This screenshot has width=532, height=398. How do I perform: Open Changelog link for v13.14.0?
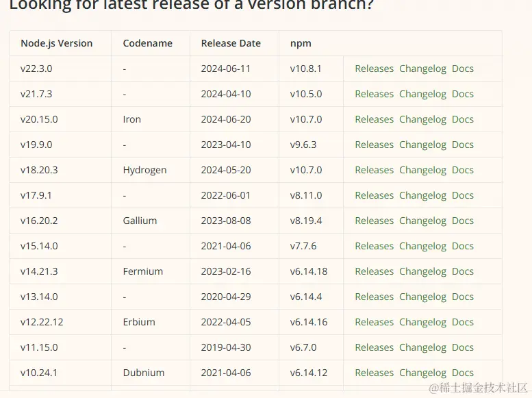(x=422, y=297)
